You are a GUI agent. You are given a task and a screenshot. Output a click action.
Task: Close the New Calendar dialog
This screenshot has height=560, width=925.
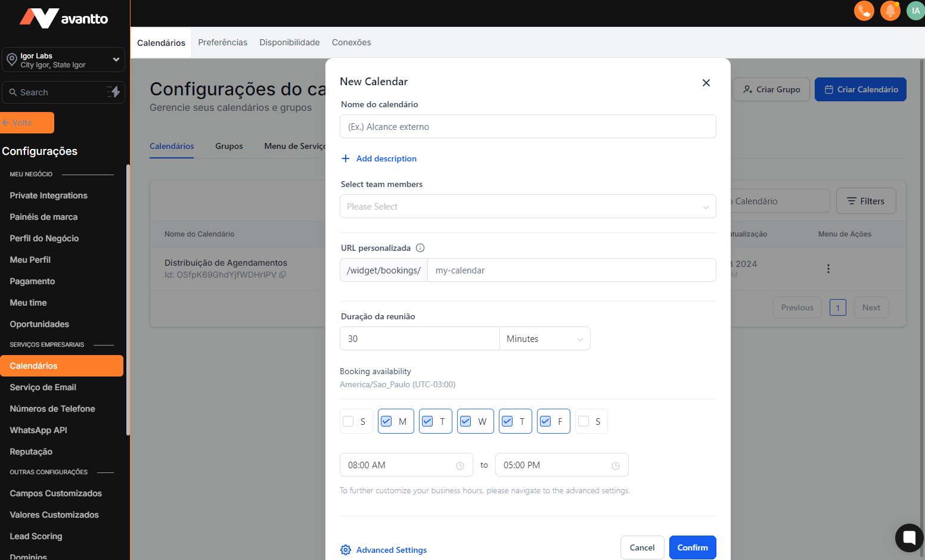point(706,83)
